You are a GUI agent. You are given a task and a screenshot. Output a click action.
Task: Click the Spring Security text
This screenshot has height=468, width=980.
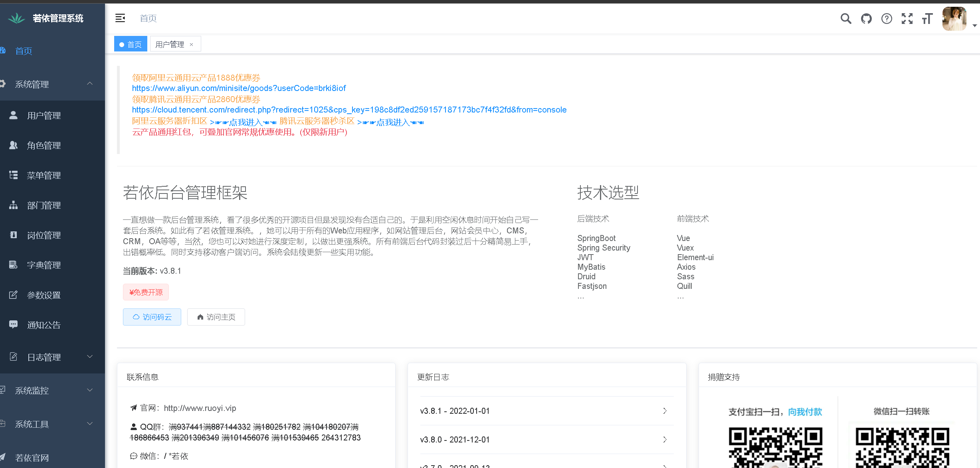[x=604, y=248]
